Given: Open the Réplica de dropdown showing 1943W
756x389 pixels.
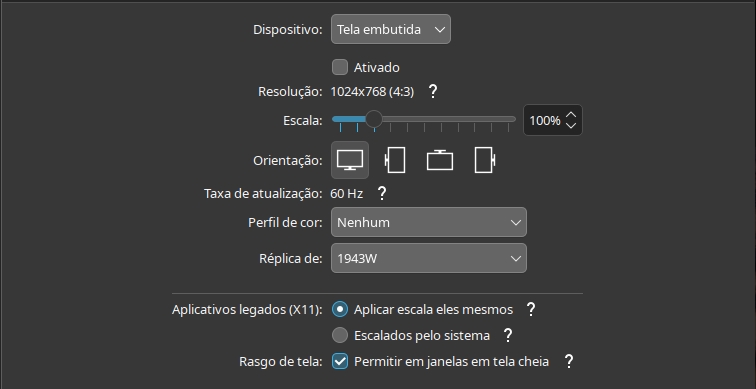Looking at the screenshot, I should point(429,258).
